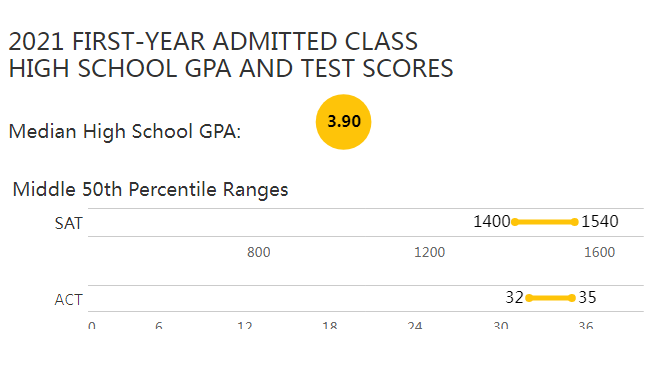652x376 pixels.
Task: Click the 35 ACT value label
Action: [x=588, y=297]
